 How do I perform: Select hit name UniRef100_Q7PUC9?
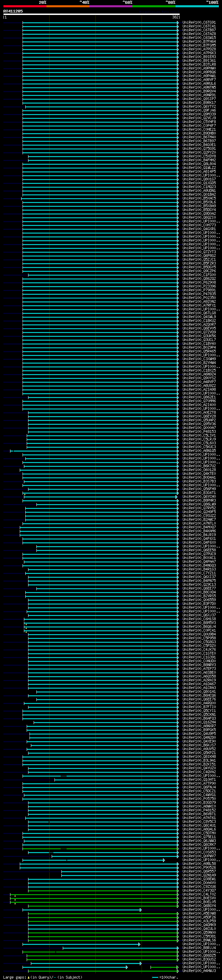tap(199, 554)
